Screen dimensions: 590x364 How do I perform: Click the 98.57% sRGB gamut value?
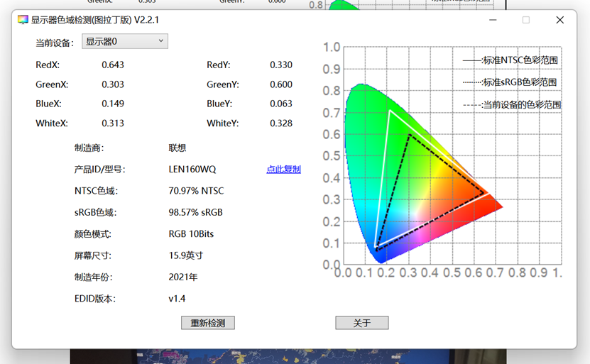[196, 212]
